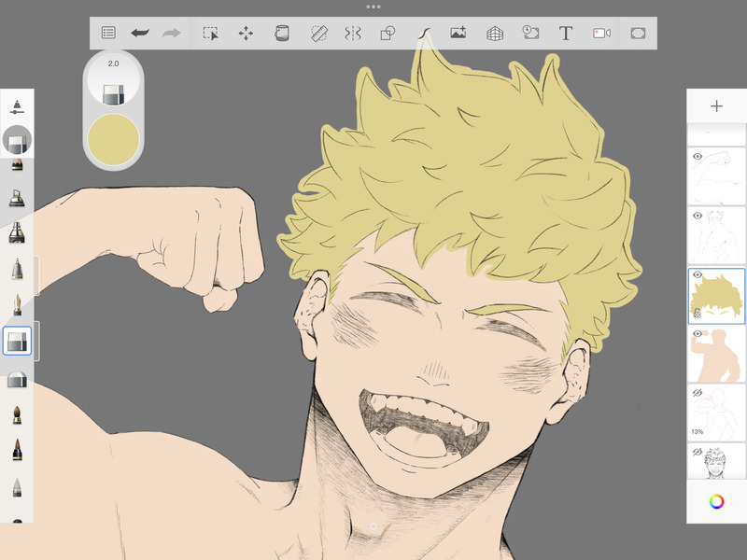The image size is (747, 560).
Task: Select the round paintbrush
Action: (x=17, y=414)
